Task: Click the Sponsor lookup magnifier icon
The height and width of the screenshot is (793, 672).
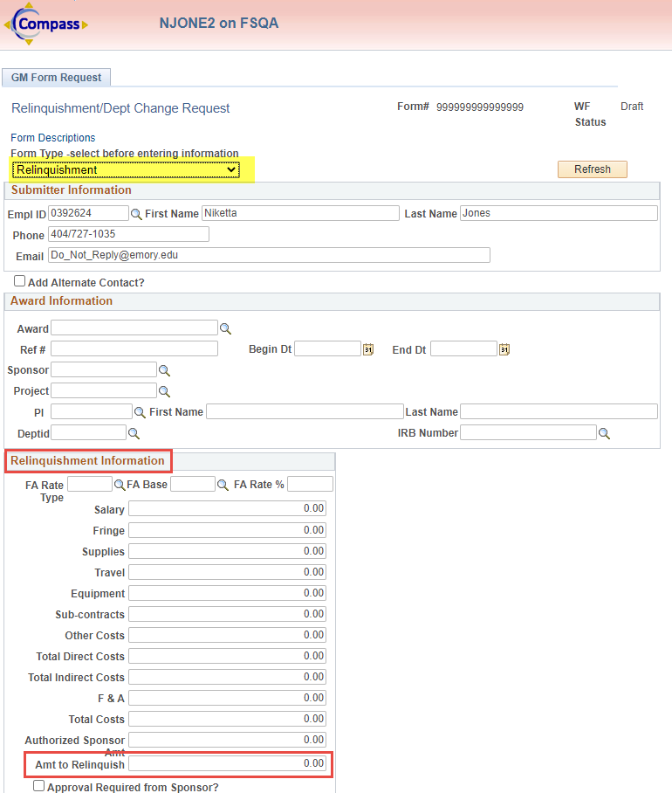Action: (x=164, y=370)
